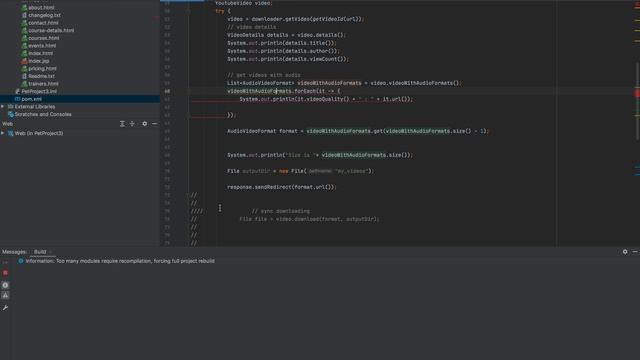Click the text file icon of changelog.txt
Image resolution: width=640 pixels, height=360 pixels.
(24, 15)
